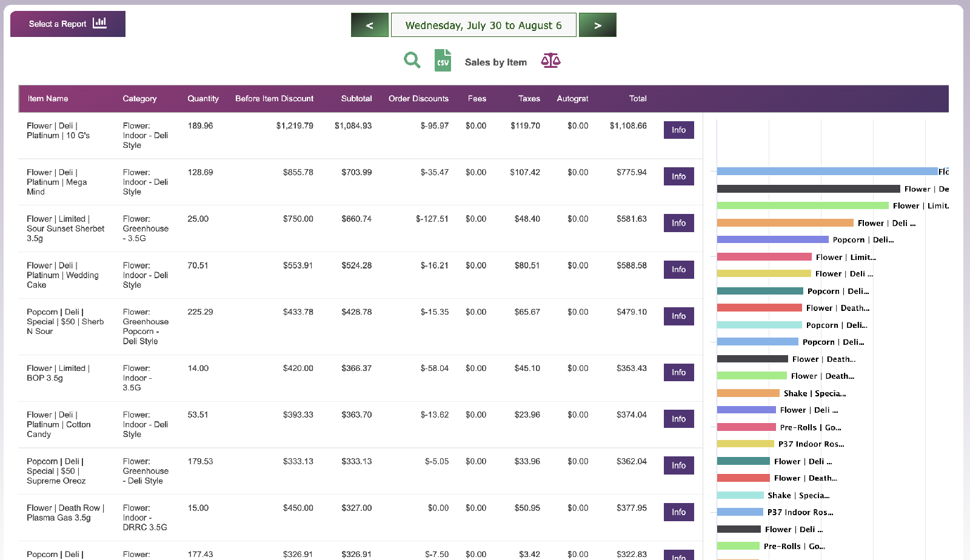Viewport: 970px width, 560px height.
Task: Advance to the next week with the right arrow
Action: pos(598,25)
